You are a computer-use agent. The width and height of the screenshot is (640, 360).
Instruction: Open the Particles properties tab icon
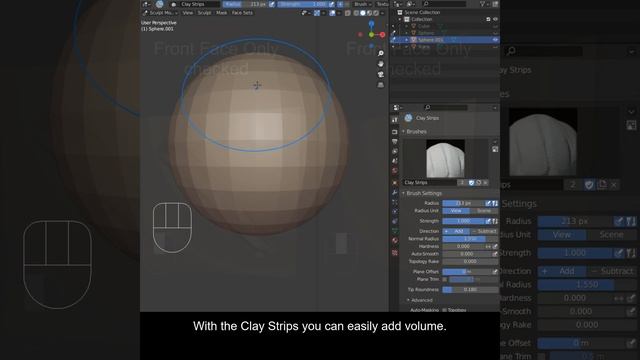point(395,202)
